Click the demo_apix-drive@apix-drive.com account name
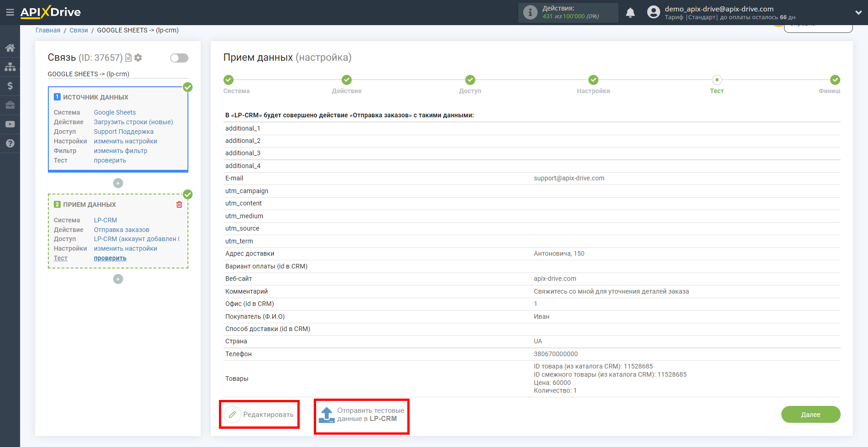Image resolution: width=868 pixels, height=447 pixels. point(719,9)
